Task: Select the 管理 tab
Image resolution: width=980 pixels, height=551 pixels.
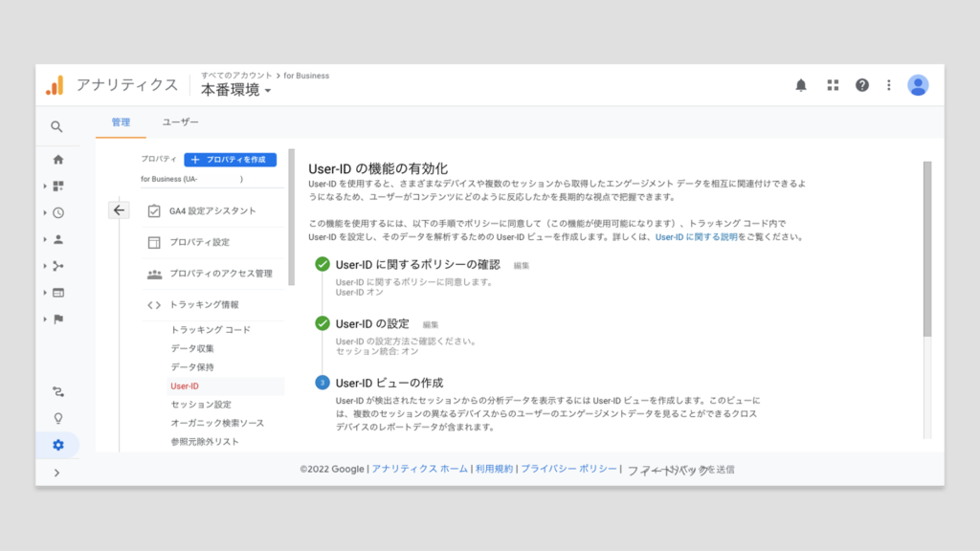Action: tap(121, 122)
